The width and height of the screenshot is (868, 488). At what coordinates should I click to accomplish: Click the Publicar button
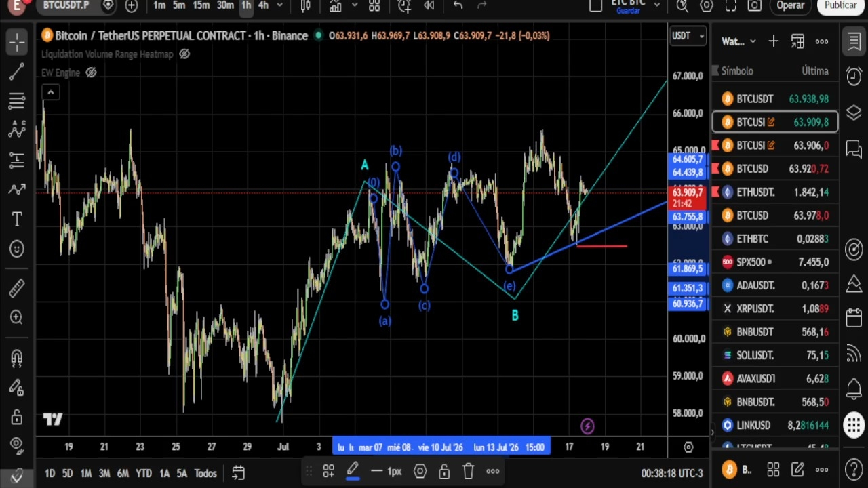(841, 5)
